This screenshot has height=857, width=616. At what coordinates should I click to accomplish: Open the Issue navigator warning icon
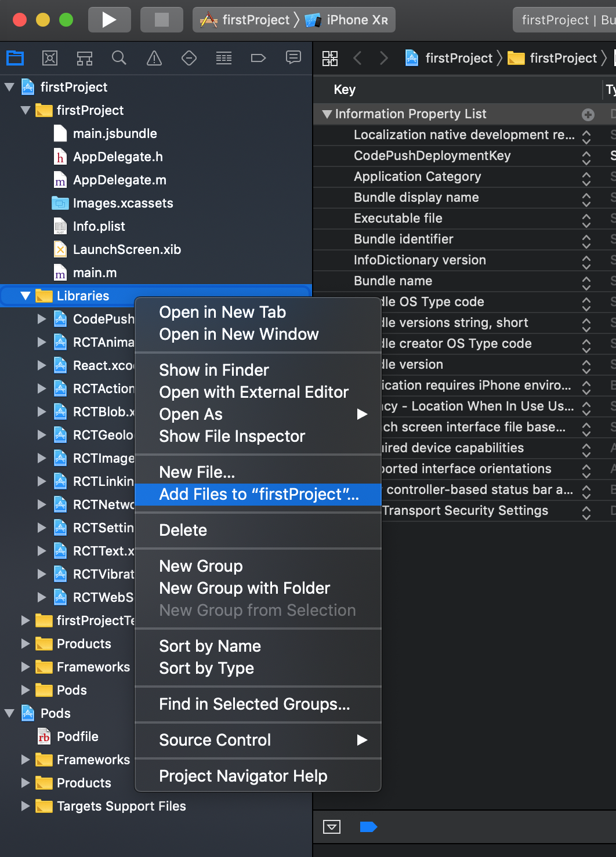154,58
